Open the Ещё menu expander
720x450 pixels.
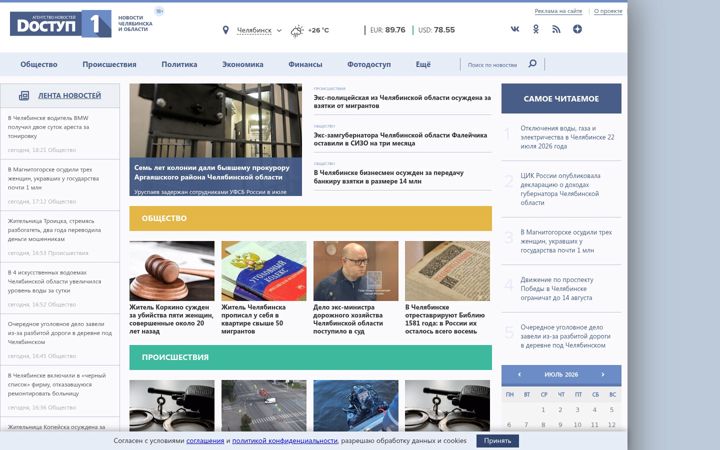(423, 64)
